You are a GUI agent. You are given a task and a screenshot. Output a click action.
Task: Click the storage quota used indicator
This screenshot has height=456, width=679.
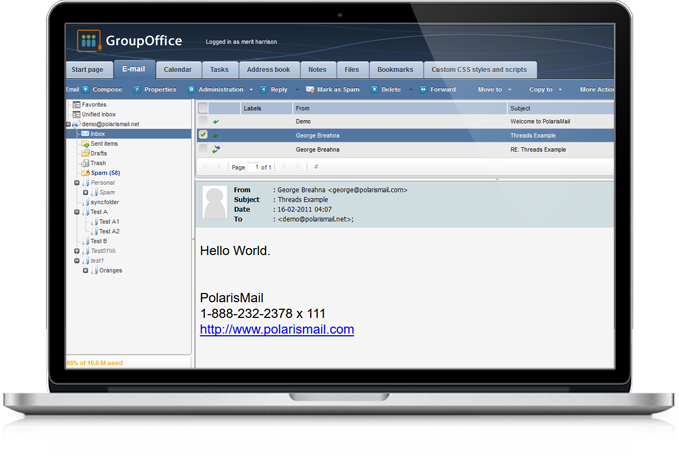point(95,363)
